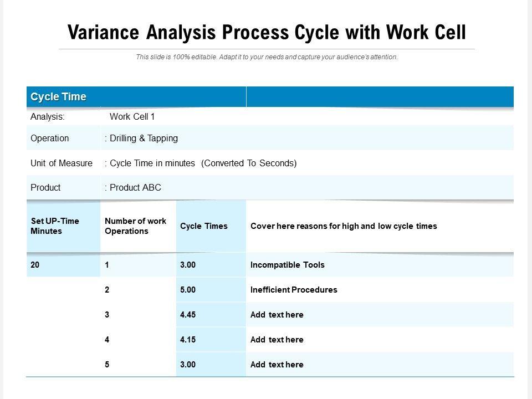
Task: Click the 'Cycle Time' table header
Action: (x=58, y=96)
